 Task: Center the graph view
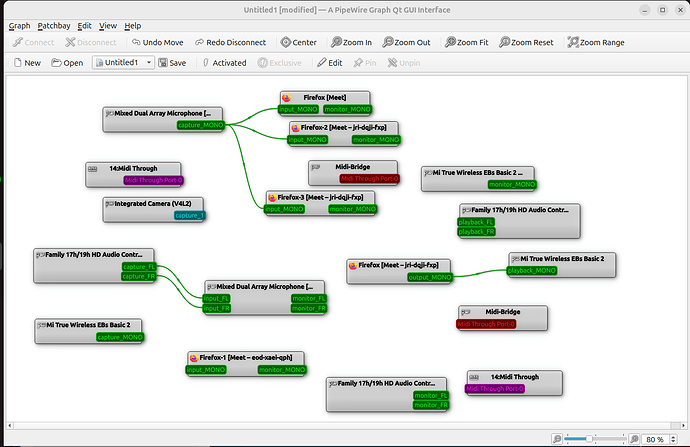pos(299,42)
